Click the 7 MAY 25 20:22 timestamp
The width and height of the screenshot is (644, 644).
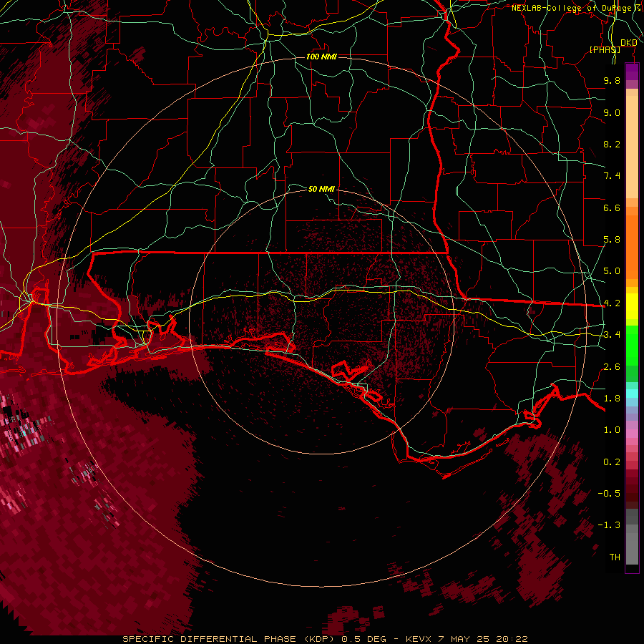(x=483, y=639)
